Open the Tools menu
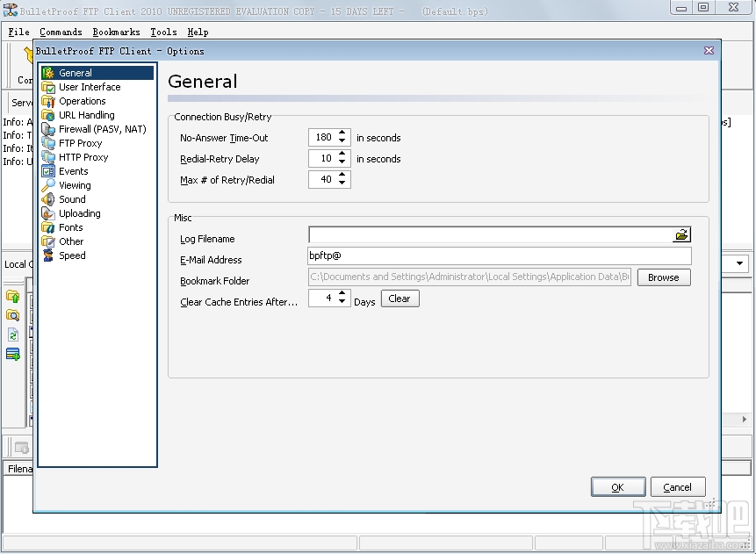The image size is (756, 554). coord(162,32)
